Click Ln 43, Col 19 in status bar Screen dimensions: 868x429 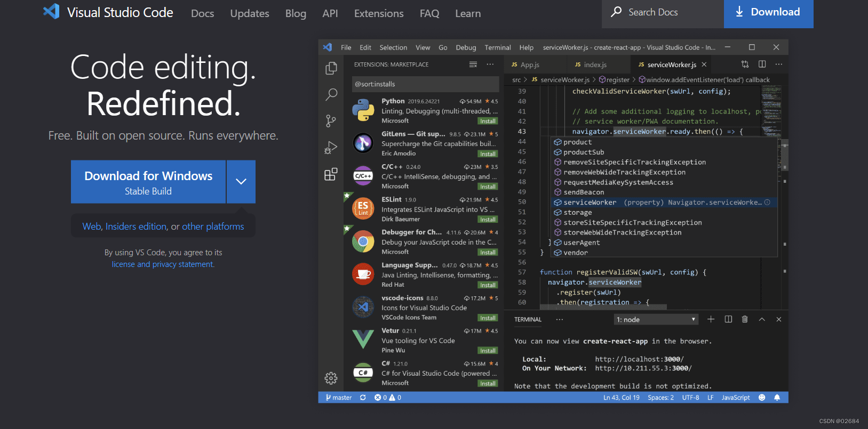coord(622,398)
